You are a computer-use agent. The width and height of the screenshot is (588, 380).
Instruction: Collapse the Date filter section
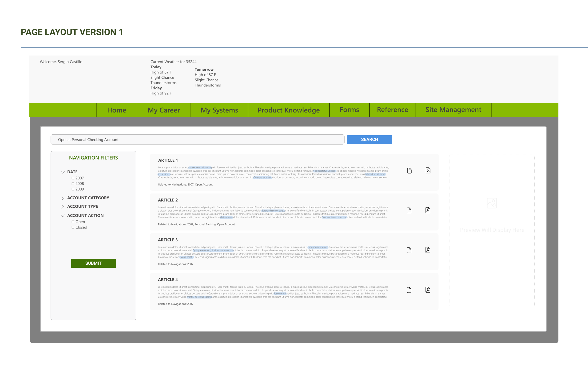tap(63, 172)
